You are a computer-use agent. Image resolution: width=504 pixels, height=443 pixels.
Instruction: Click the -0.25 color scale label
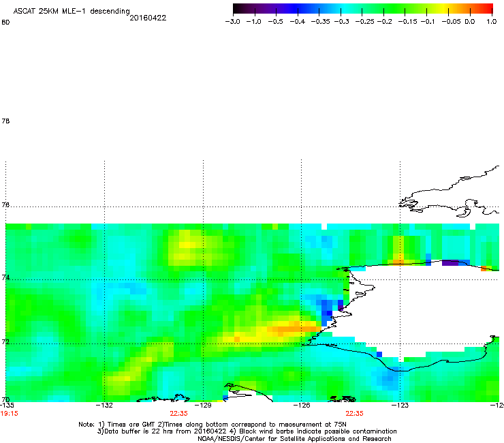pos(364,22)
